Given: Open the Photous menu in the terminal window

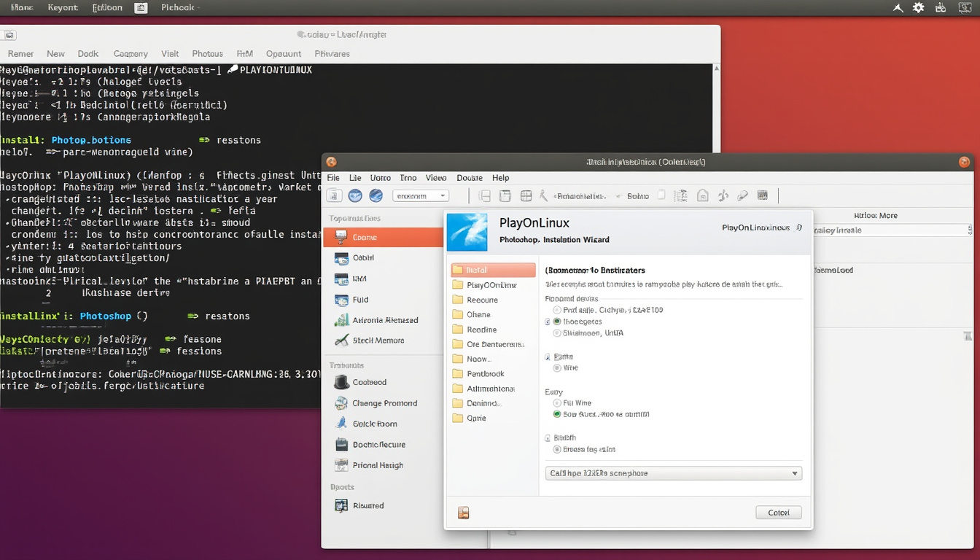Looking at the screenshot, I should coord(208,54).
